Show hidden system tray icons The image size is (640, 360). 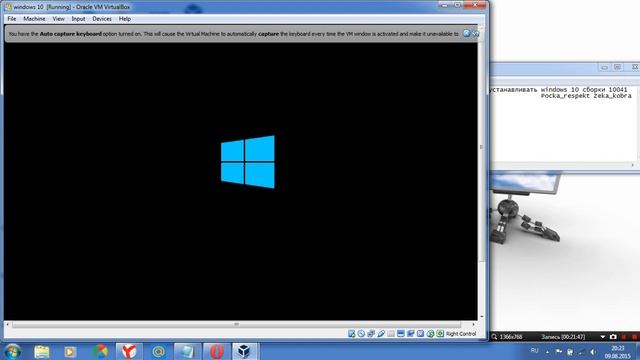coord(547,351)
